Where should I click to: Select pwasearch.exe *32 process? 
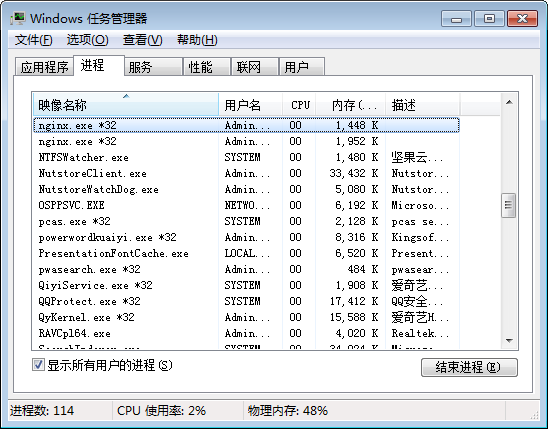[246, 269]
